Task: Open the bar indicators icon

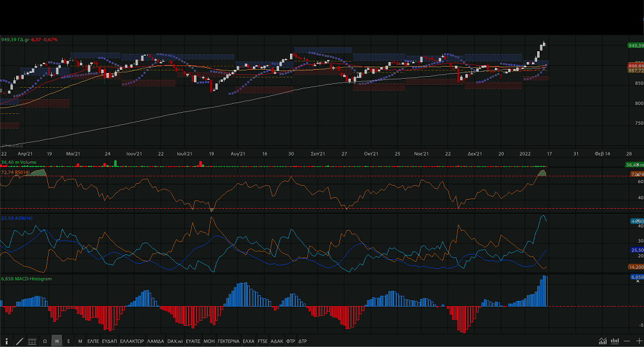Action: [x=615, y=341]
